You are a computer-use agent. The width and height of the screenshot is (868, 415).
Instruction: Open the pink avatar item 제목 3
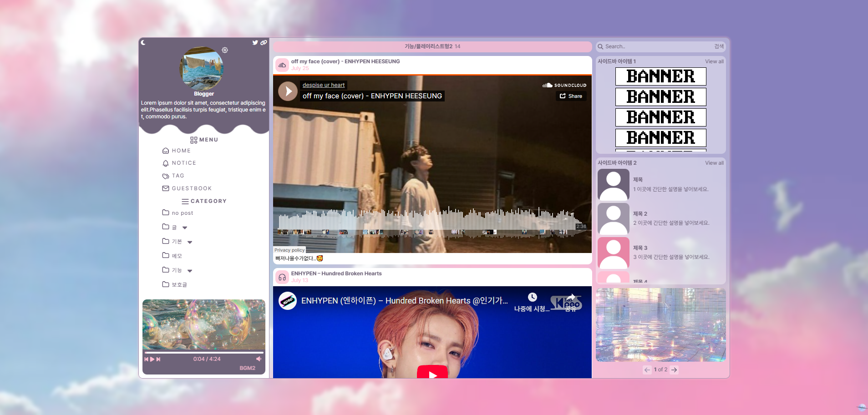(x=614, y=253)
